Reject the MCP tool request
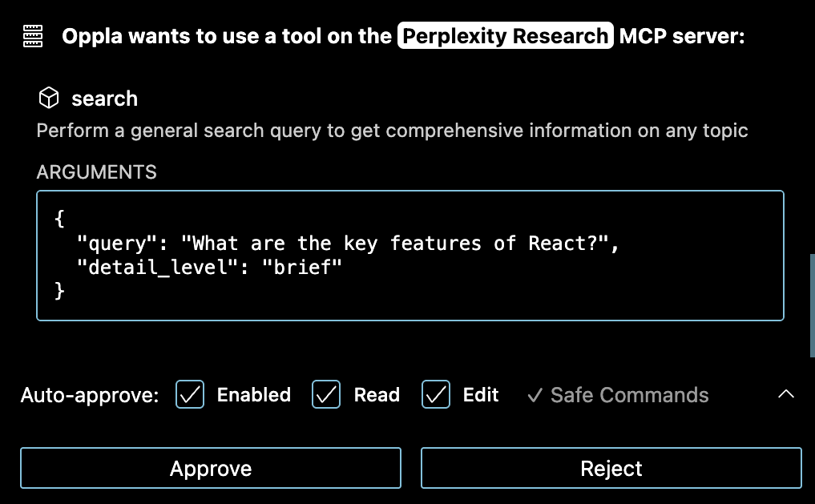Screen dimensions: 815x504 pyautogui.click(x=611, y=468)
